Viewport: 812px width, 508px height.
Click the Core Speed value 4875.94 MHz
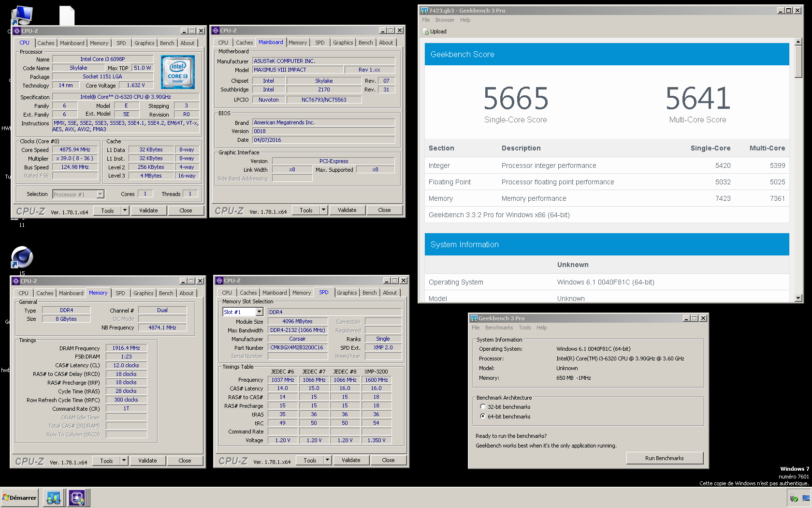coord(75,149)
